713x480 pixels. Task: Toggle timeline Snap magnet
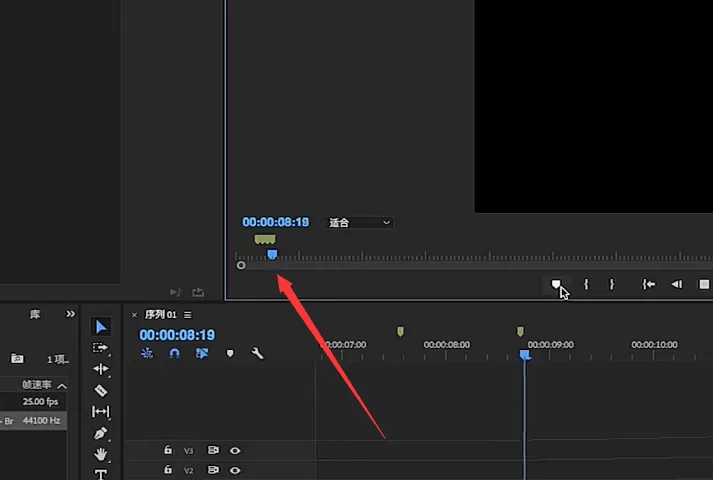click(175, 353)
